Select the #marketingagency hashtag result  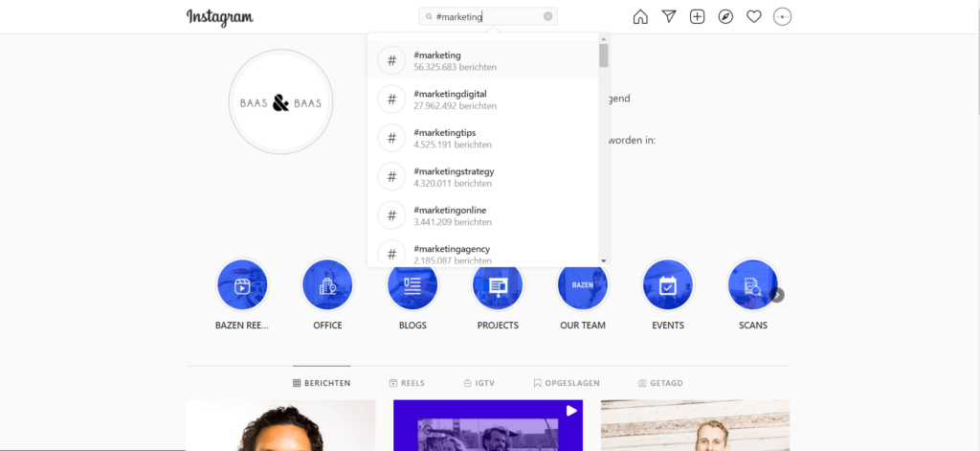pyautogui.click(x=482, y=252)
